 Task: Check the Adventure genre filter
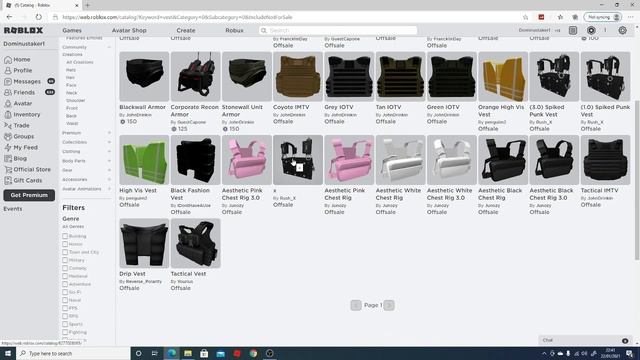click(65, 284)
